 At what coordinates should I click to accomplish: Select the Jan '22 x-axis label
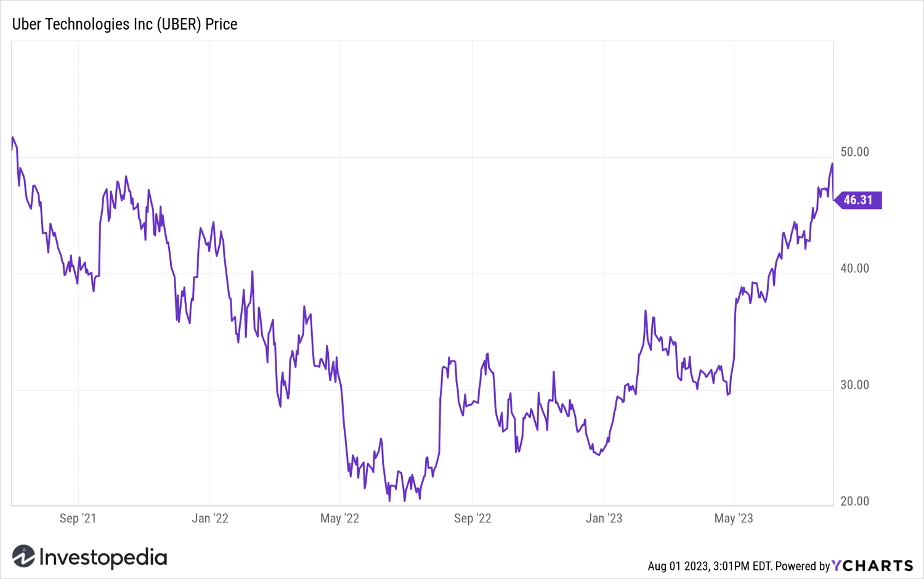210,518
